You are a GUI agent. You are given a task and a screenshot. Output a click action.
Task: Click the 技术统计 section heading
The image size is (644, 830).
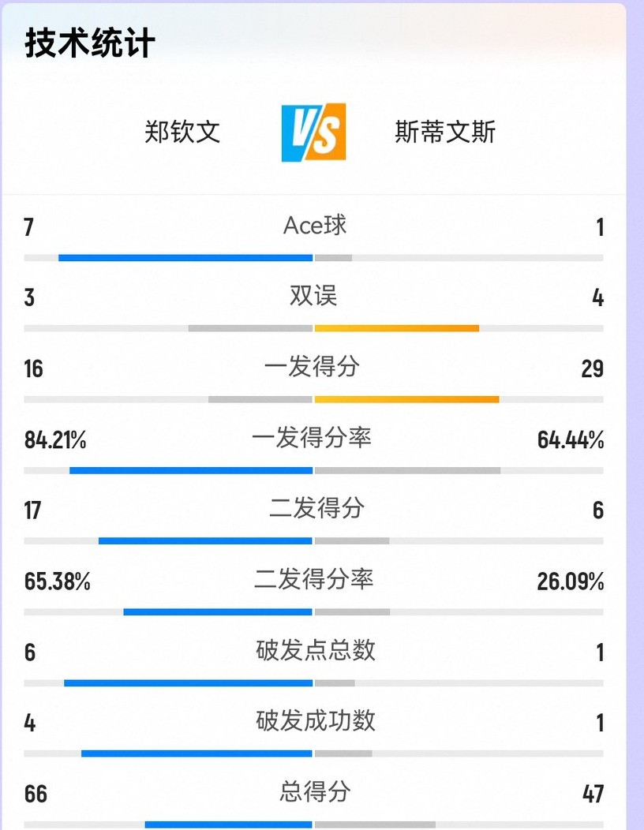pyautogui.click(x=90, y=43)
